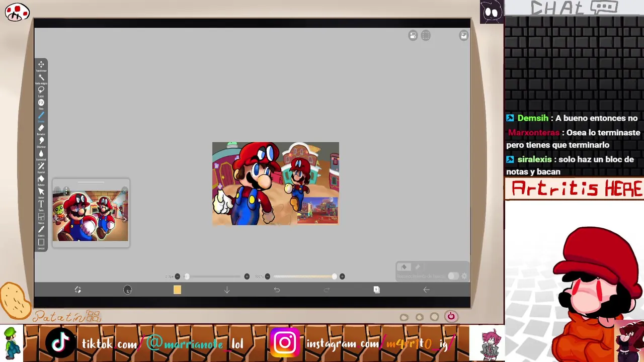Open the view settings toggle-style icon
Screen dimensions: 644x362
[x=413, y=35]
